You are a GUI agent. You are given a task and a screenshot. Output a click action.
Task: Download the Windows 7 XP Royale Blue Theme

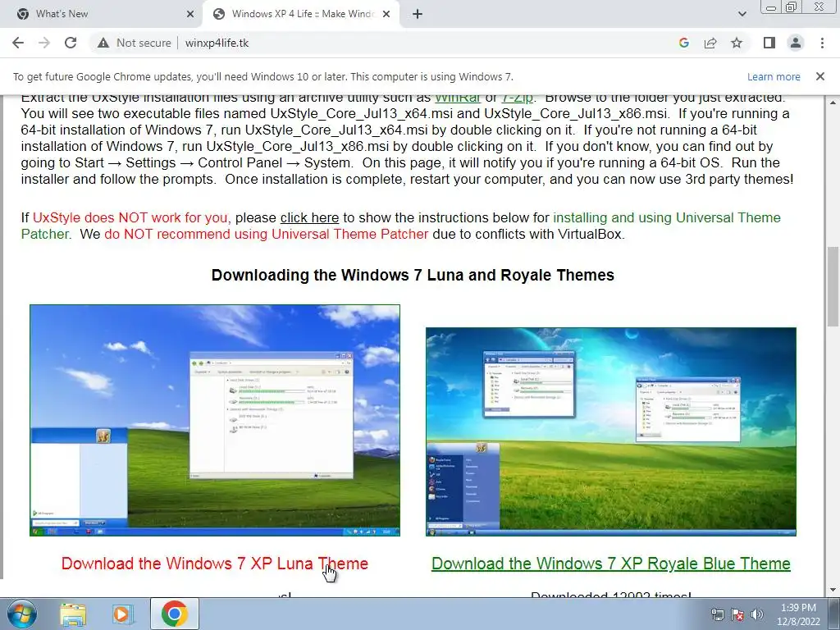click(x=610, y=564)
